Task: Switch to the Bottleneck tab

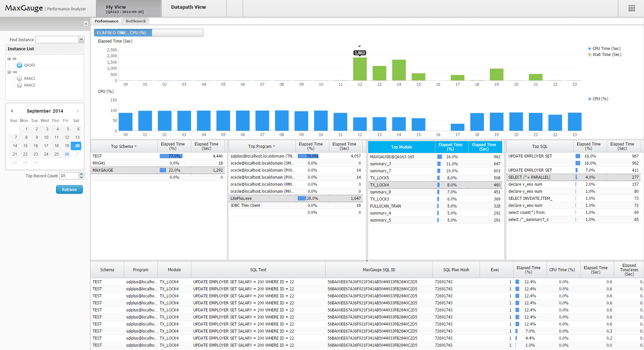Action: pos(136,21)
